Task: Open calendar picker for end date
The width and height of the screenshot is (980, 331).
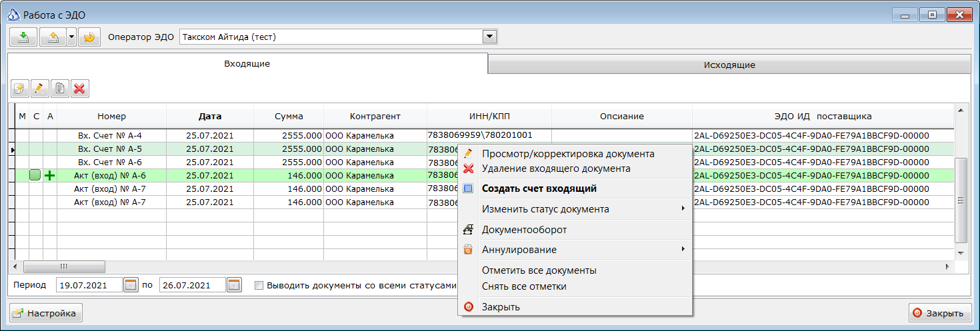Action: coord(234,285)
